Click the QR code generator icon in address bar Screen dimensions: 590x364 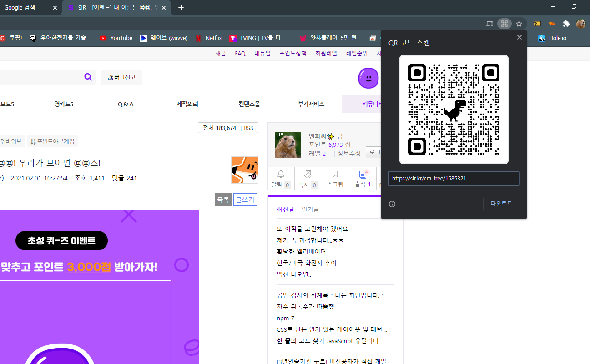tap(504, 24)
